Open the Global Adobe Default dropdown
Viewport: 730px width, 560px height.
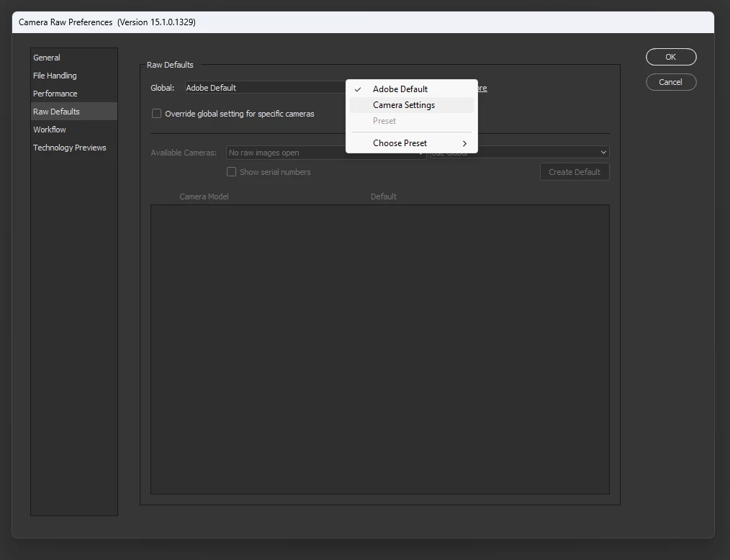(x=266, y=88)
